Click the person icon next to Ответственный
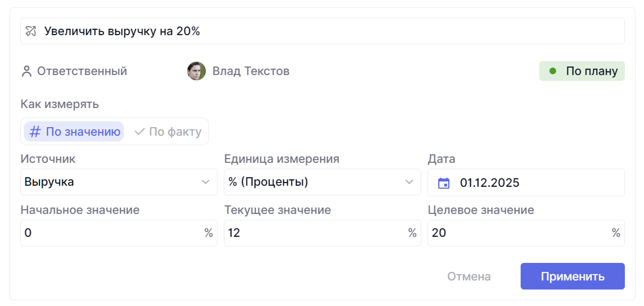The image size is (644, 306). (27, 71)
